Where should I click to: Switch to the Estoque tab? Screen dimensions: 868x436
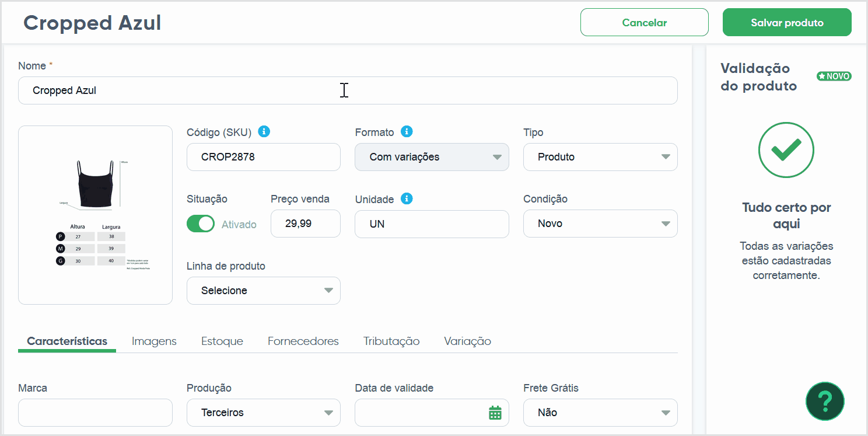(x=222, y=341)
